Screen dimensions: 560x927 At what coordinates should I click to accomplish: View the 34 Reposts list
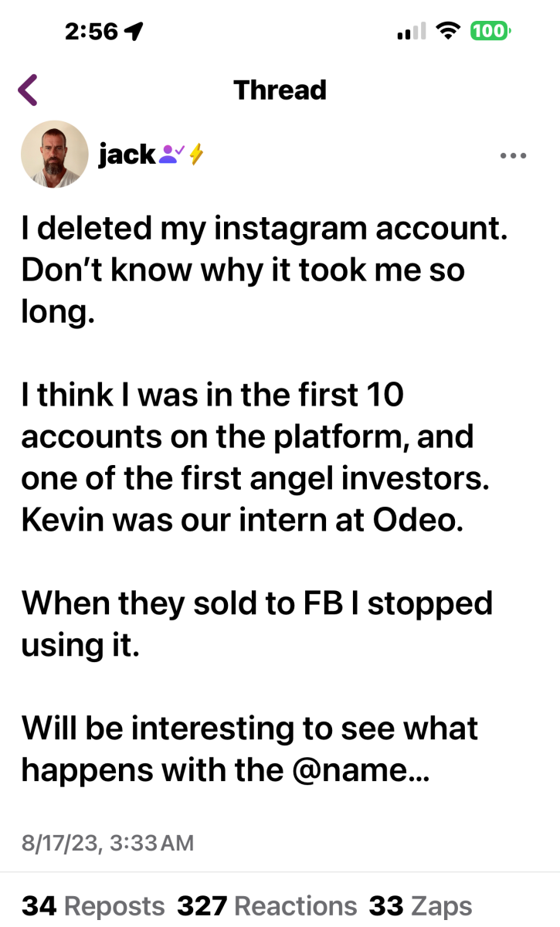click(93, 905)
